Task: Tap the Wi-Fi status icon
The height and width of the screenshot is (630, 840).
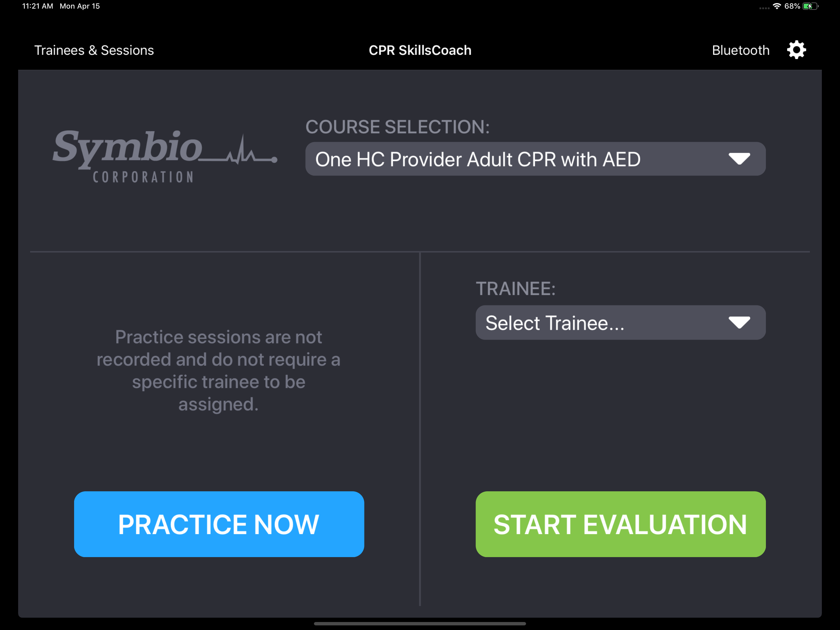Action: point(777,6)
